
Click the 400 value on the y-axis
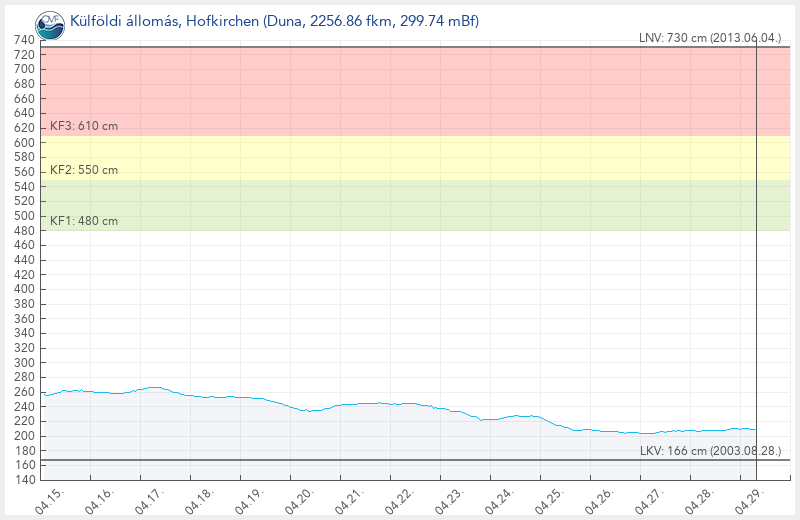pos(23,289)
